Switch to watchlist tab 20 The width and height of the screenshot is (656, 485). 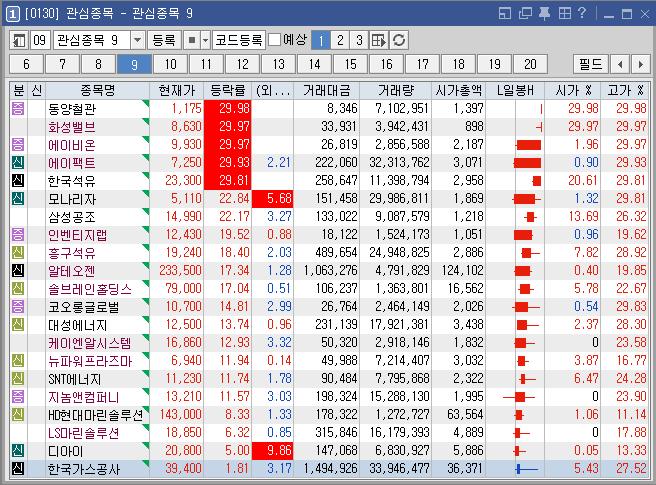[x=530, y=64]
